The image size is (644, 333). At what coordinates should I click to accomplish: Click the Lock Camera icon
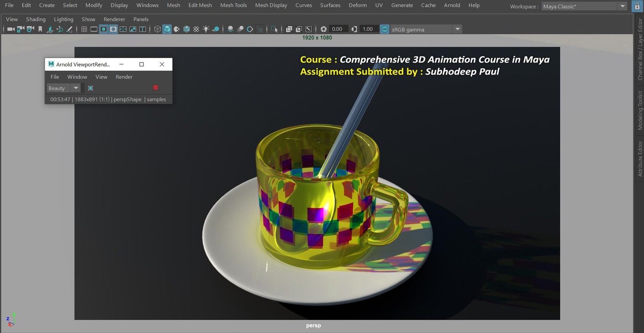pos(21,29)
